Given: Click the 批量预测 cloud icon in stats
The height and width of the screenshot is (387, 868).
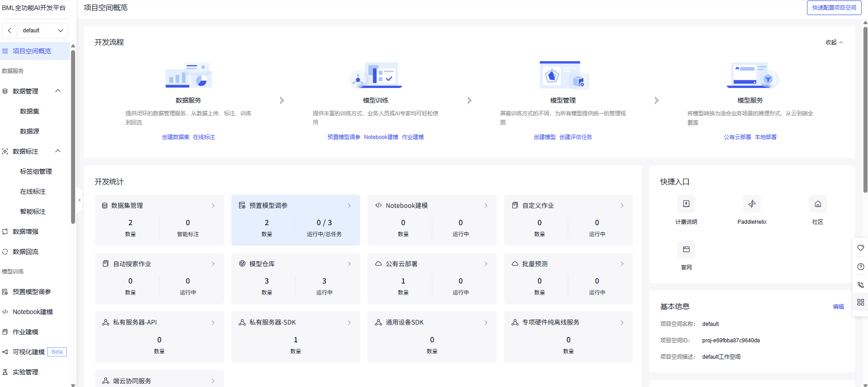Looking at the screenshot, I should pyautogui.click(x=515, y=263).
